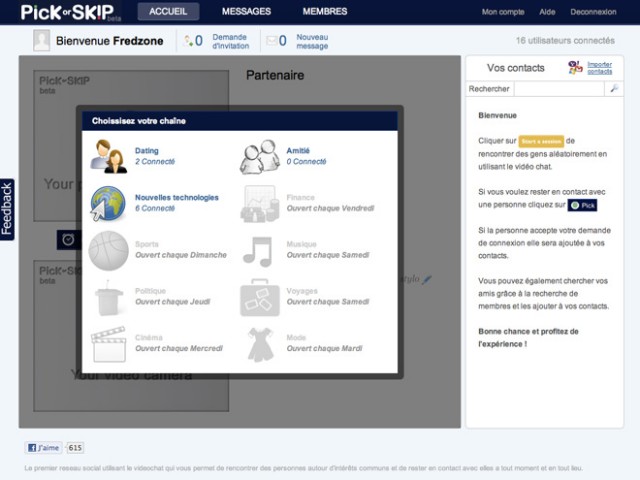
Task: Click the Finance channel icon
Action: click(x=260, y=204)
